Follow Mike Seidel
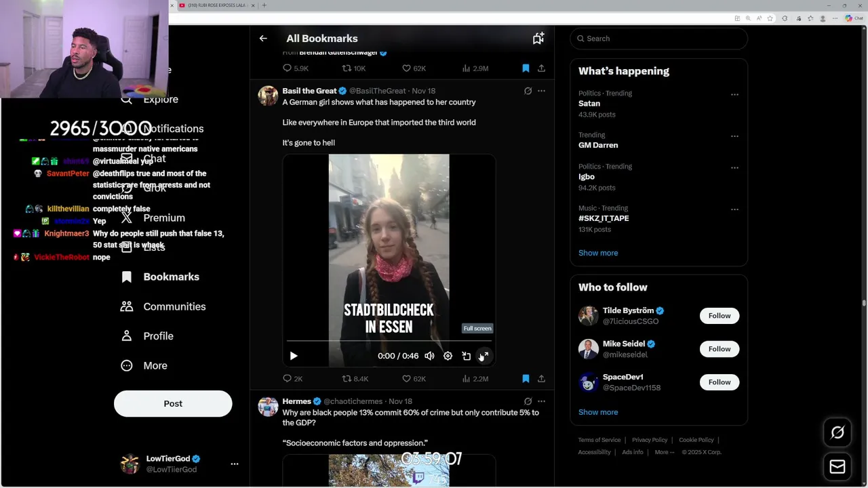Image resolution: width=868 pixels, height=488 pixels. (719, 349)
